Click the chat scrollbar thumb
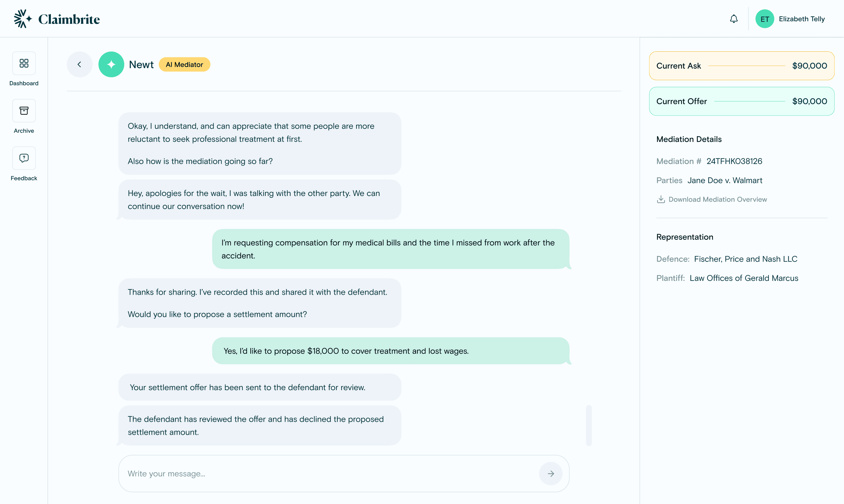Viewport: 844px width, 504px height. (x=589, y=425)
